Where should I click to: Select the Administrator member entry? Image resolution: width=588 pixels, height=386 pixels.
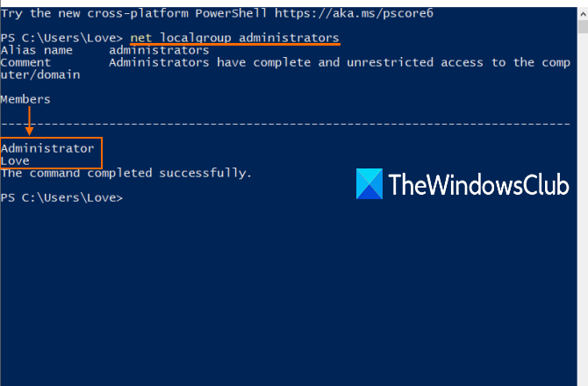[47, 148]
